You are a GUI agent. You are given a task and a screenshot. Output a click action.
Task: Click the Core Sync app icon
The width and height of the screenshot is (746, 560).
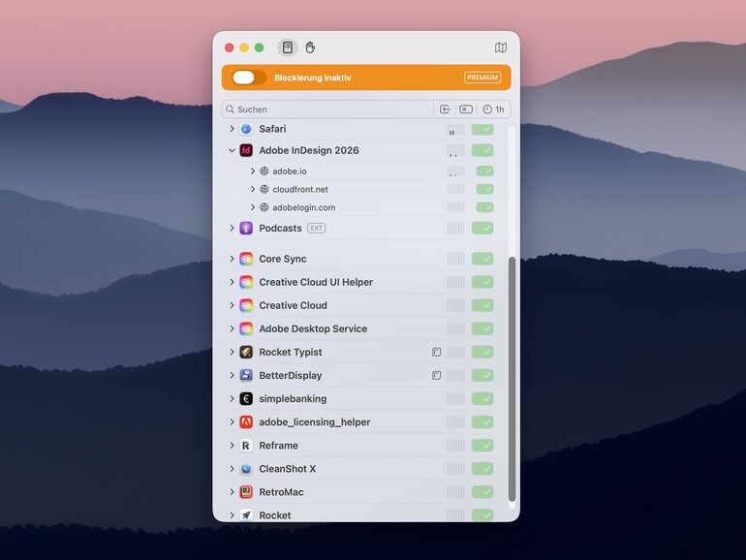(x=246, y=259)
